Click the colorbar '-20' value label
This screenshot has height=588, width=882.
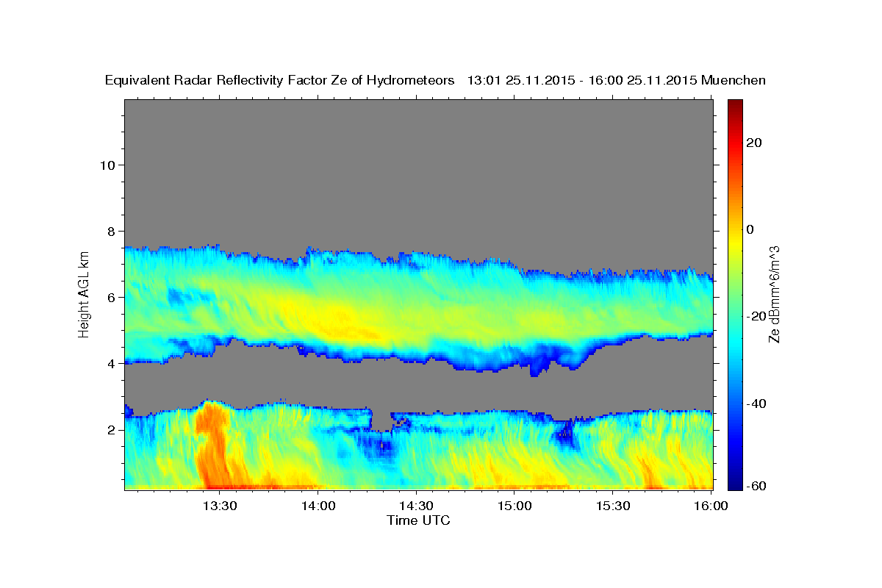tap(756, 316)
